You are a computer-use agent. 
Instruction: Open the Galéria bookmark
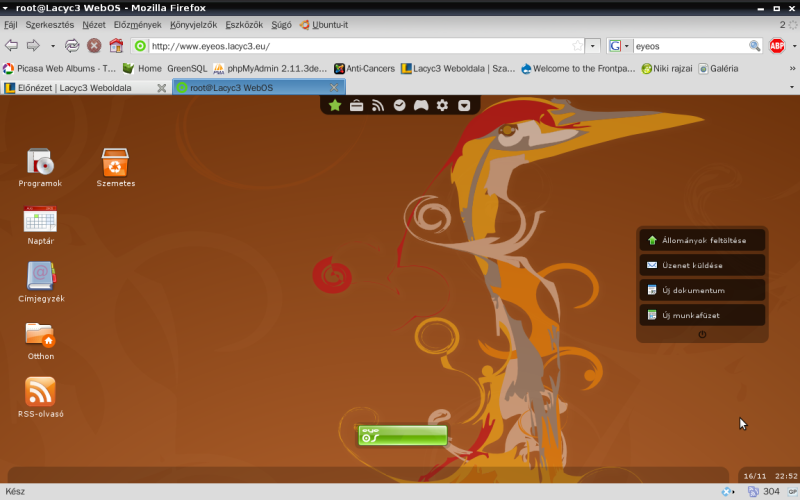click(x=718, y=68)
